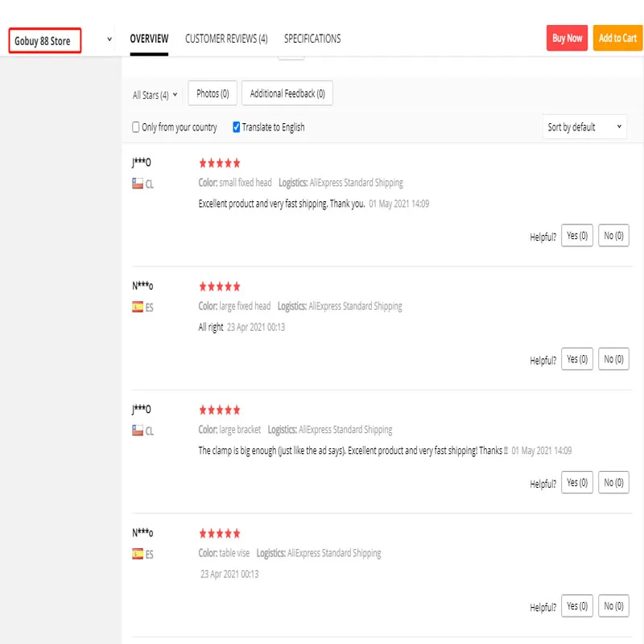Click the Chile flag next to the large bracket review
This screenshot has height=644, width=644.
point(138,430)
